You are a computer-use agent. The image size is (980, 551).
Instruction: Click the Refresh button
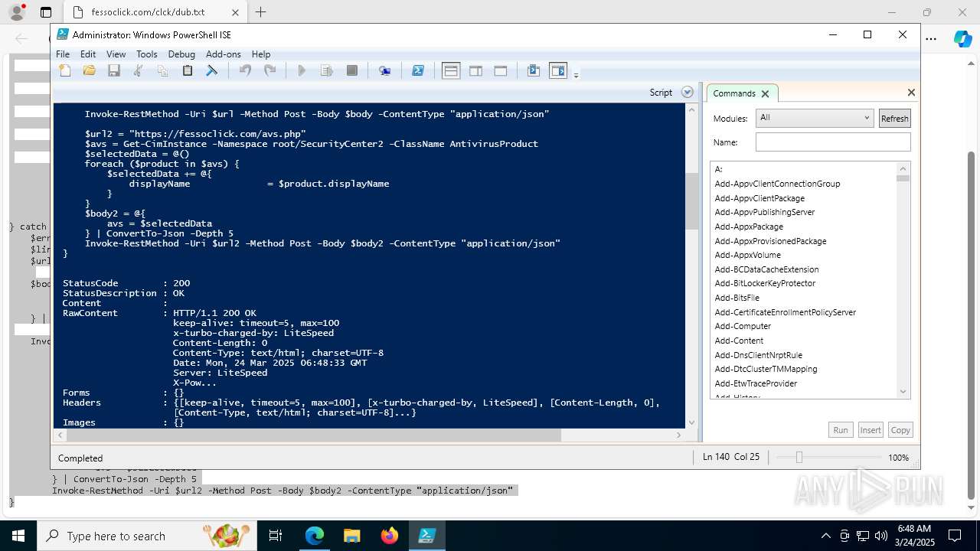click(894, 119)
